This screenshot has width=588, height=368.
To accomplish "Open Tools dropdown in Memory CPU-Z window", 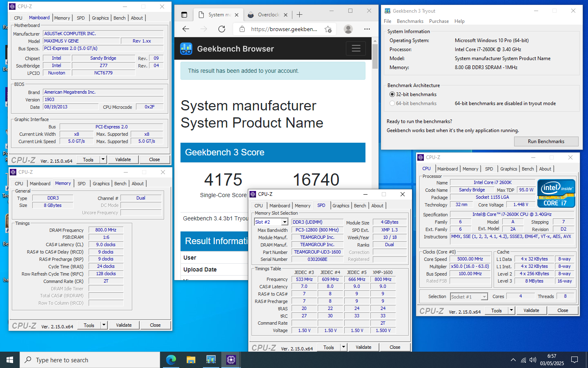I will 104,325.
